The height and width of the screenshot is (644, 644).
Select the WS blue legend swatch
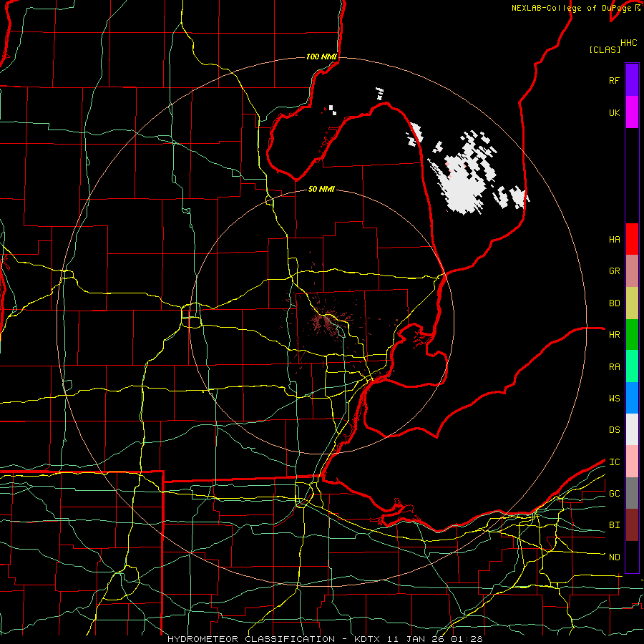coord(632,398)
